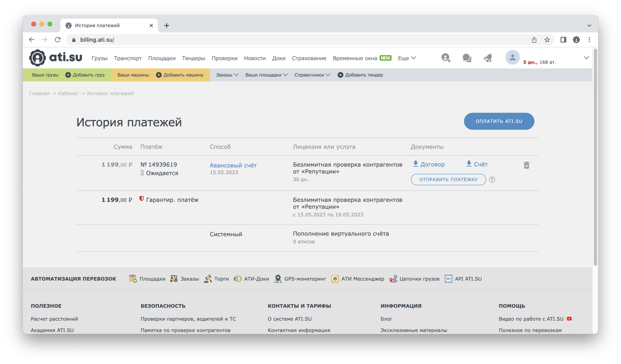Expand the Ваши площадки dropdown
Image resolution: width=621 pixels, height=364 pixels.
(x=266, y=75)
